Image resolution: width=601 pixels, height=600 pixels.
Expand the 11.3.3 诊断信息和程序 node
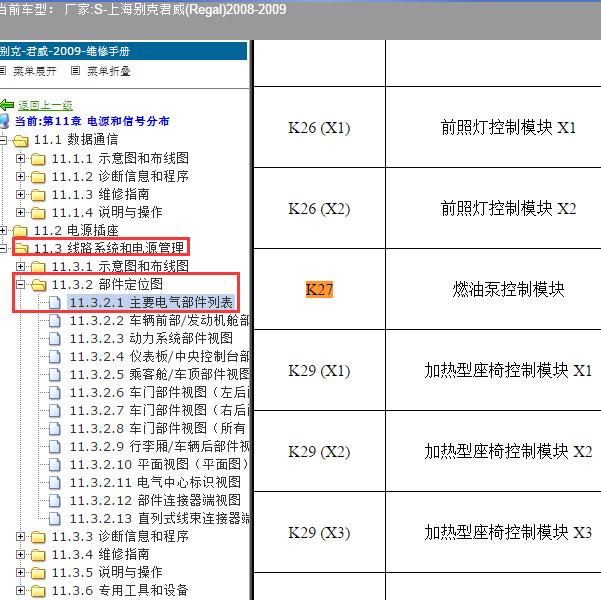pos(20,536)
